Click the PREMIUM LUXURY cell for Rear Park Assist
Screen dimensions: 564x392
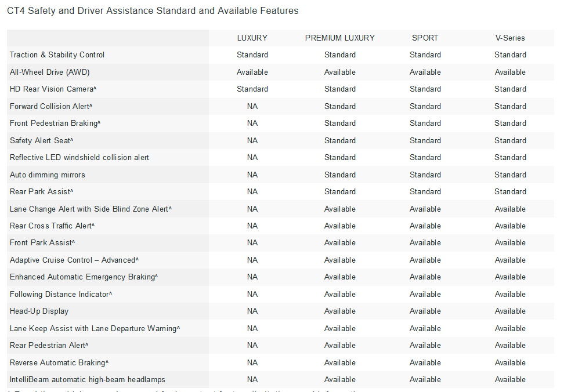(x=339, y=192)
